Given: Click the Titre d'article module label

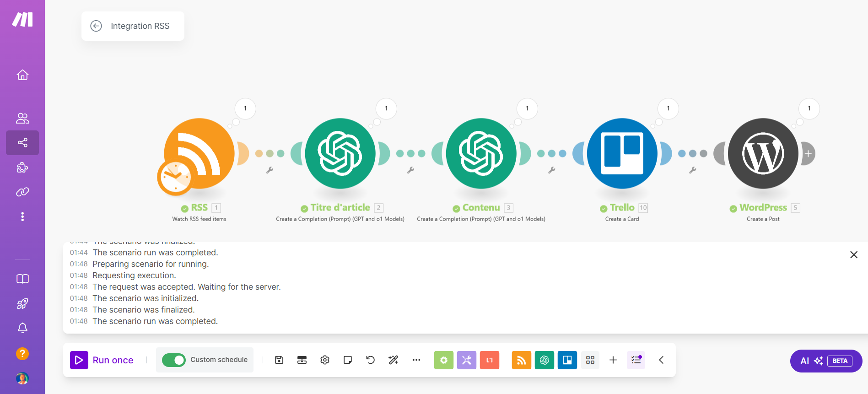Looking at the screenshot, I should click(x=340, y=208).
